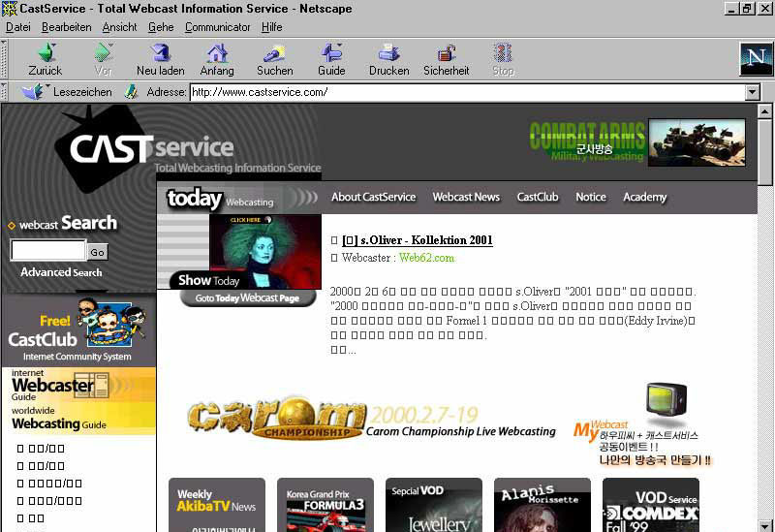This screenshot has width=775, height=532.
Task: Go home via Anfang house icon
Action: 217,53
